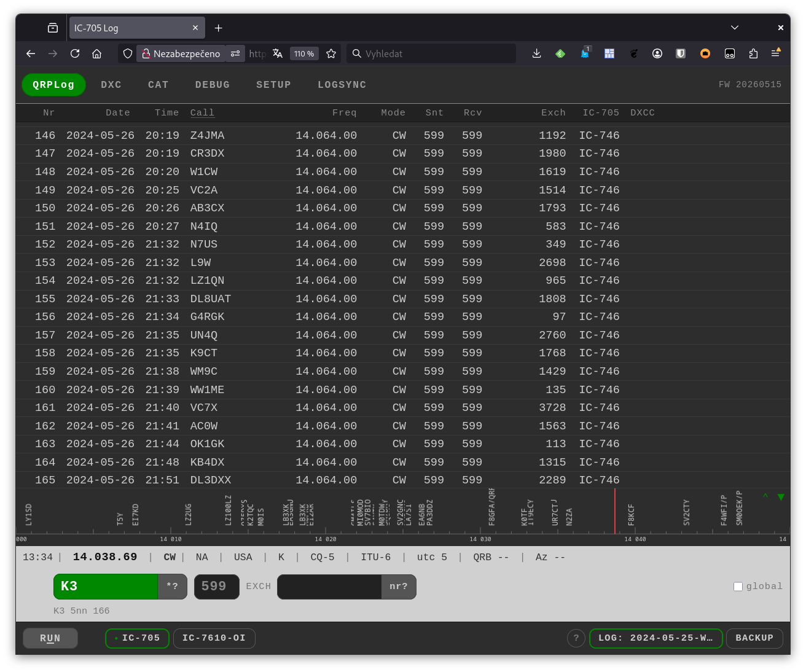
Task: Open the extensions puzzle menu
Action: 753,54
